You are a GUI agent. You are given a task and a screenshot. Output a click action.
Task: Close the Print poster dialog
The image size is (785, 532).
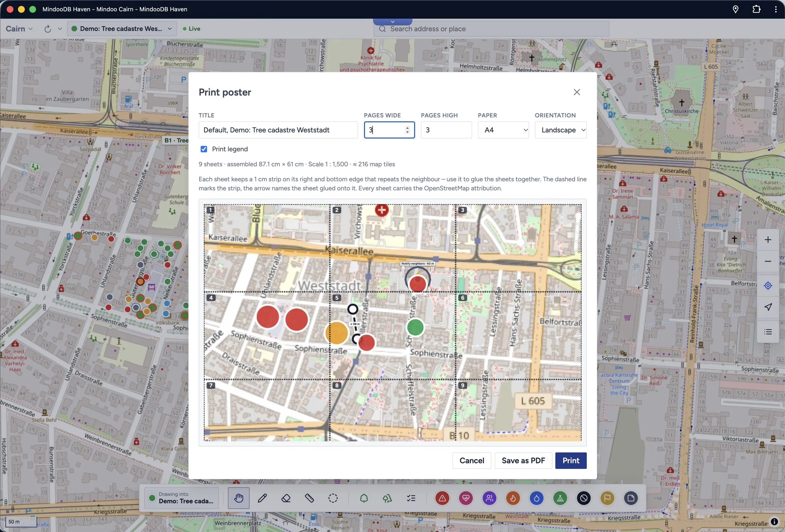(x=577, y=92)
